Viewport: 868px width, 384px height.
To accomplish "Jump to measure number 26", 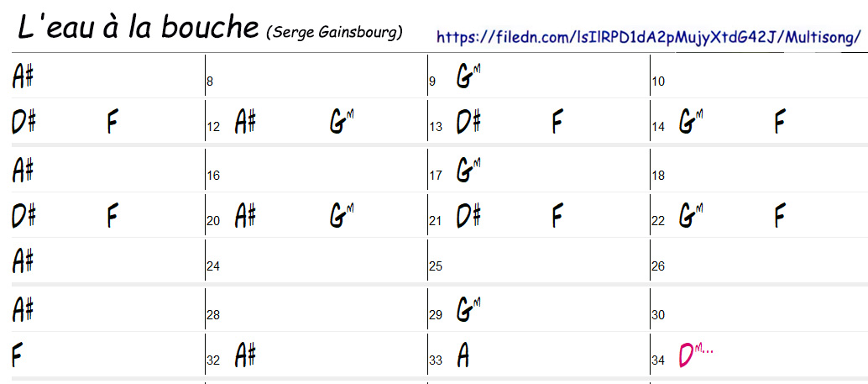I will click(658, 266).
